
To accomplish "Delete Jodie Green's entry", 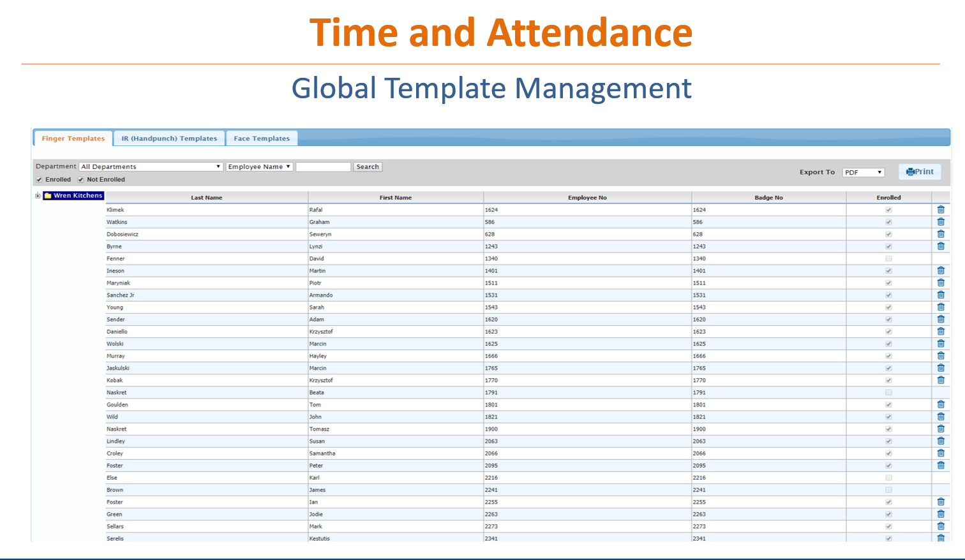I will coord(941,513).
